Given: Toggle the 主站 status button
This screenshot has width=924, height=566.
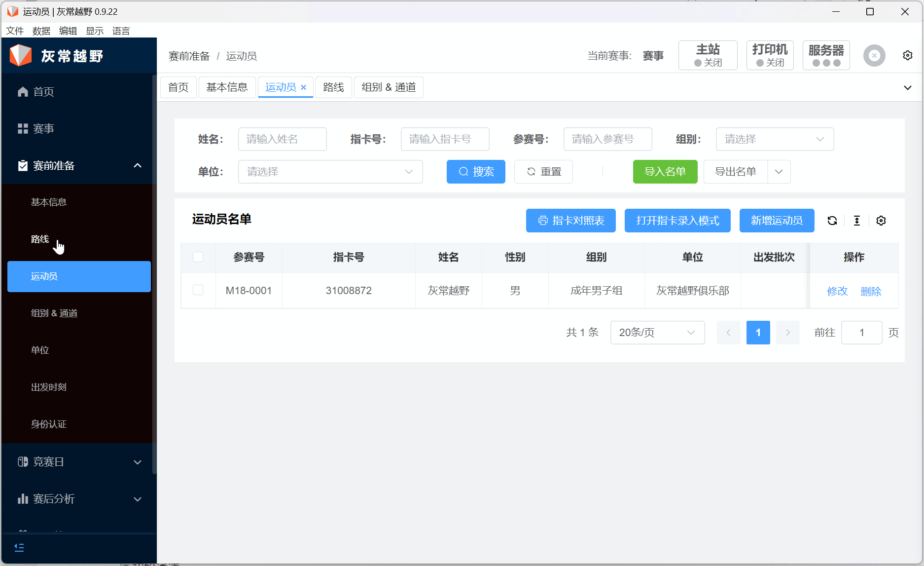Looking at the screenshot, I should pos(708,55).
